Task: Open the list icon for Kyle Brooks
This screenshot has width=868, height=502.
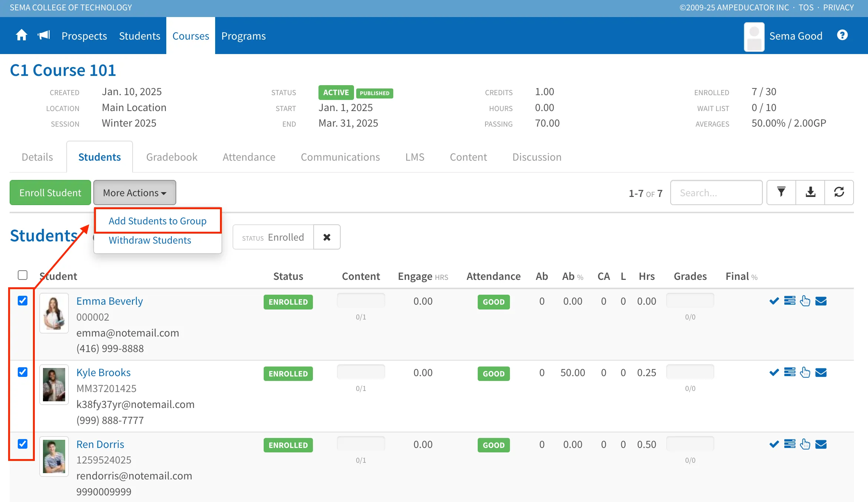Action: pos(789,372)
